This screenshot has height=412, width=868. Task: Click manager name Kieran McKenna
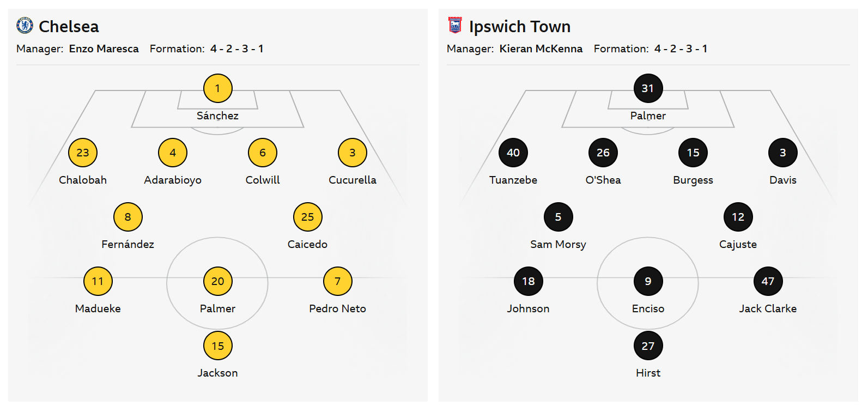point(541,49)
